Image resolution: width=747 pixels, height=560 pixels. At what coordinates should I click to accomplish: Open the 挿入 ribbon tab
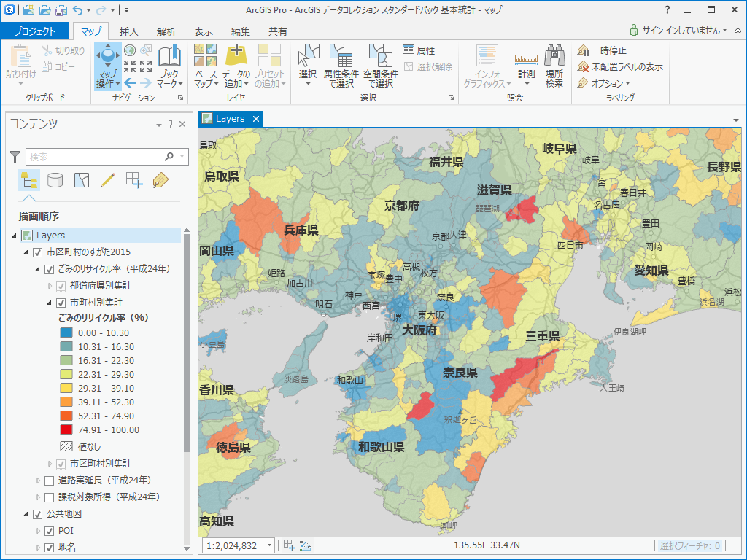pos(129,31)
